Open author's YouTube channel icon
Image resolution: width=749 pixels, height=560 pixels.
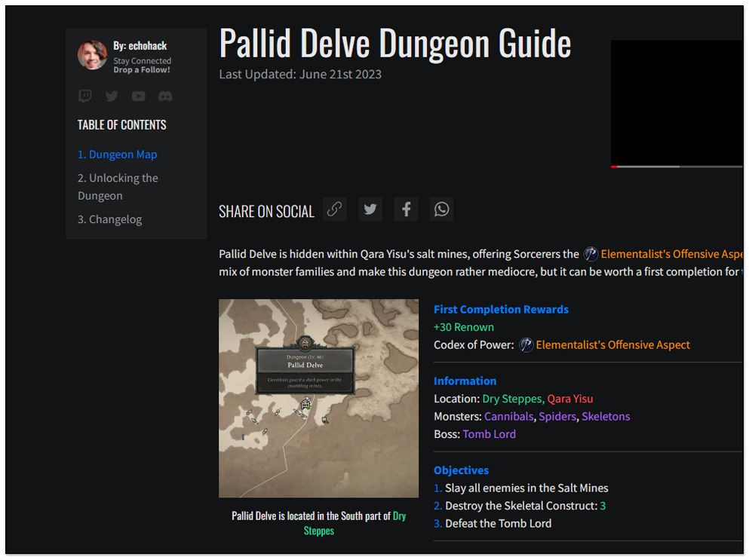(139, 96)
